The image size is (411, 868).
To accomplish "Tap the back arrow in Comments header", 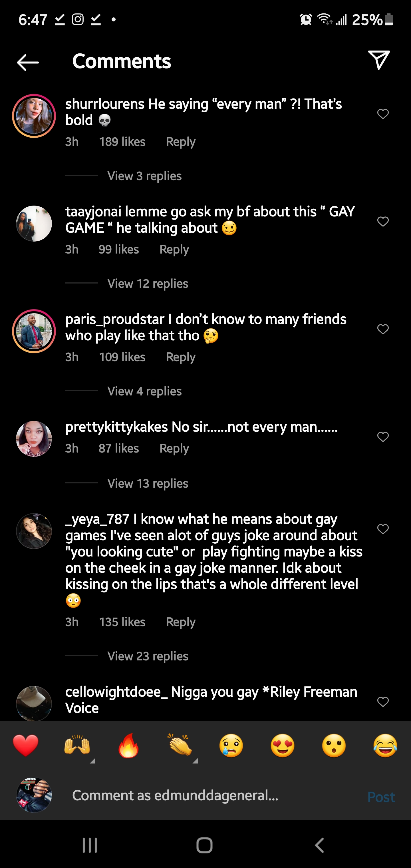I will pos(28,62).
